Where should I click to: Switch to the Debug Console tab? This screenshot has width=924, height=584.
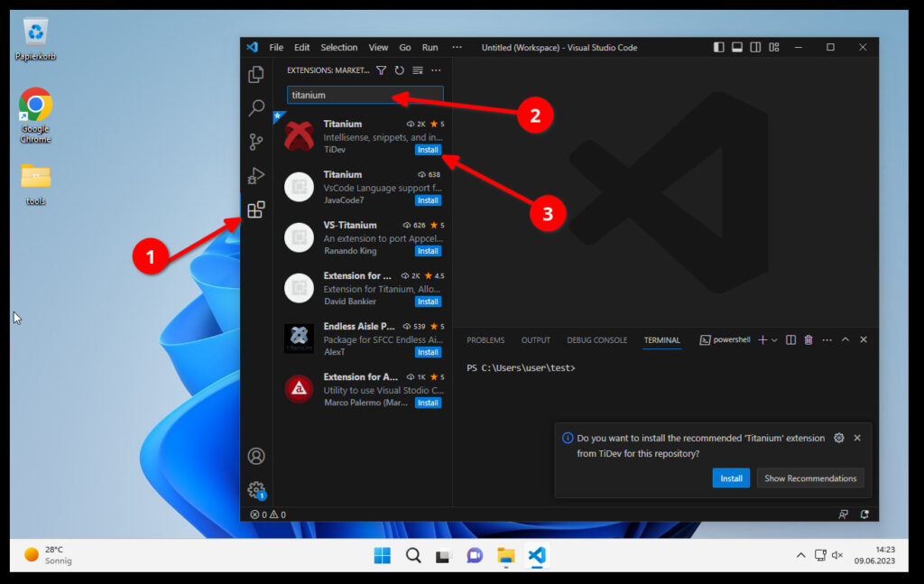click(x=597, y=340)
